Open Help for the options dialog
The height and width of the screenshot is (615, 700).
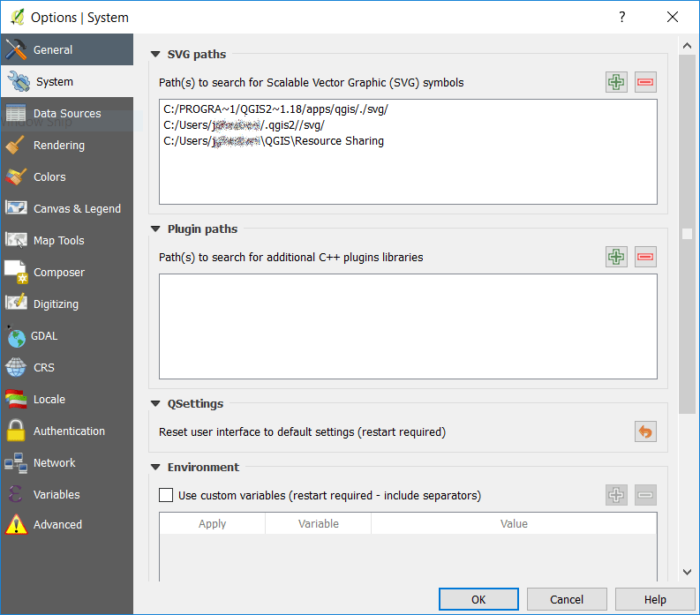click(655, 599)
